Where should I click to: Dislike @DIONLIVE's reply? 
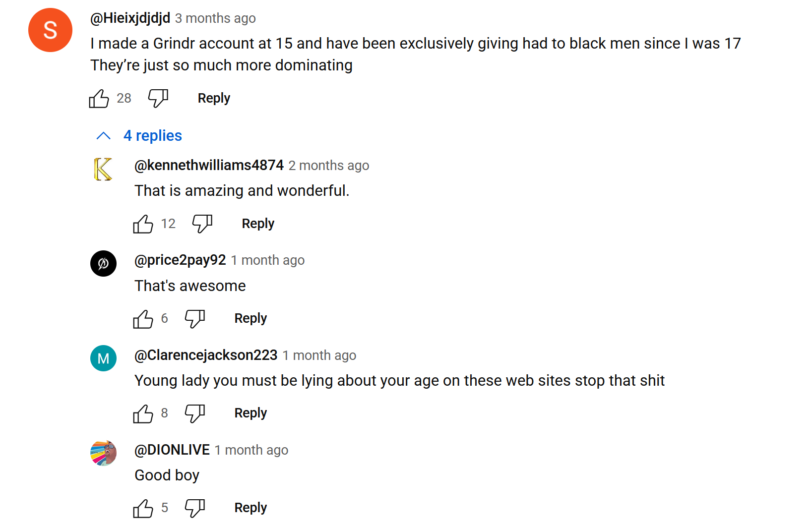pyautogui.click(x=195, y=508)
